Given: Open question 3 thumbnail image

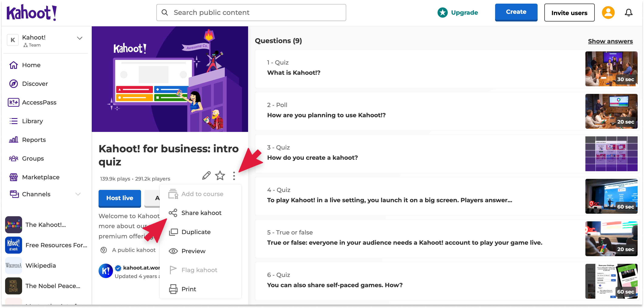Looking at the screenshot, I should pos(611,154).
